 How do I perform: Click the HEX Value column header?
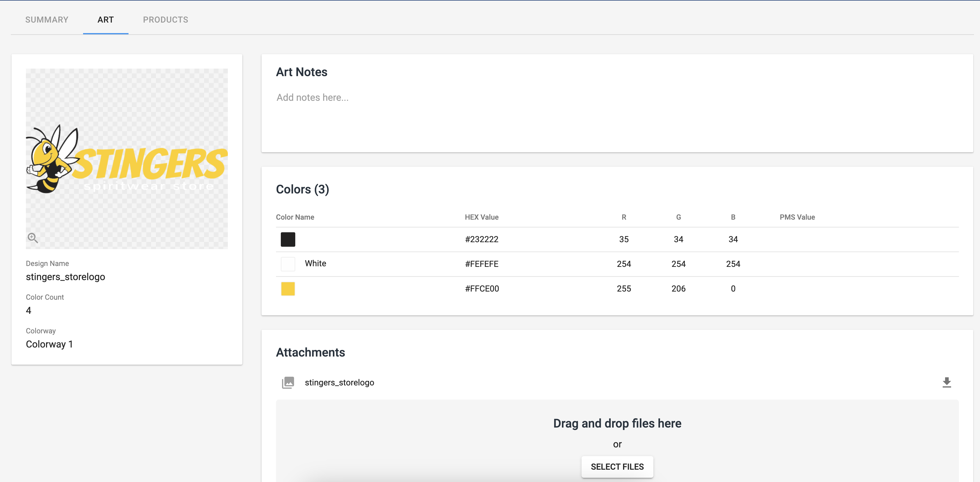(481, 217)
